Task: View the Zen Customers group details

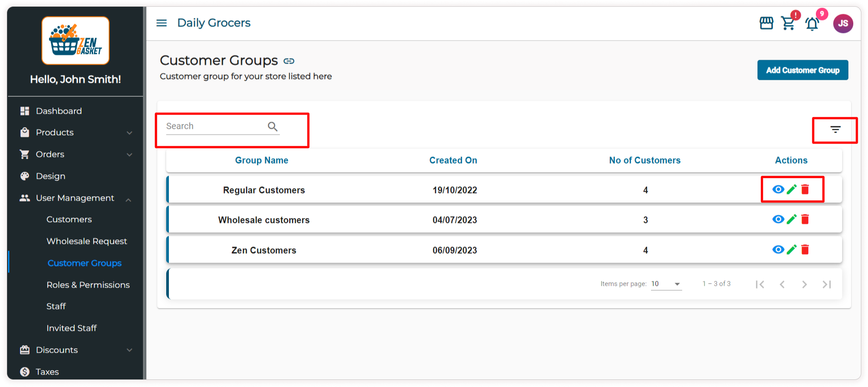Action: 778,250
